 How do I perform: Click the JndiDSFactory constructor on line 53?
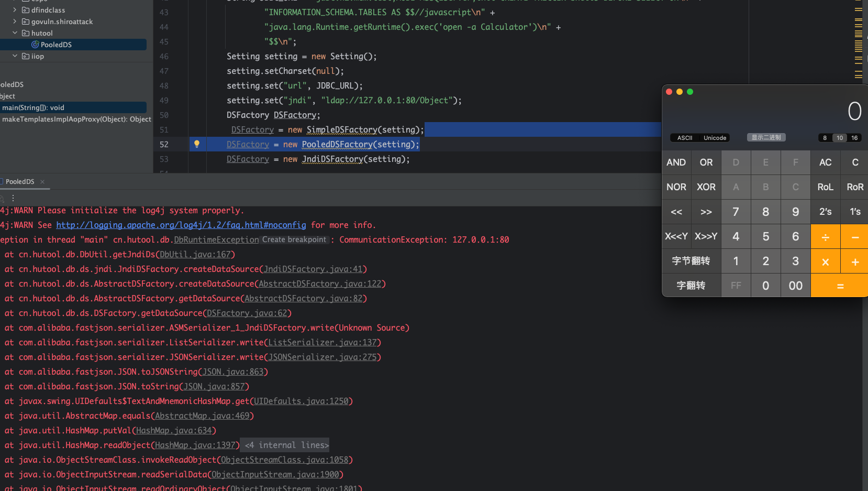pyautogui.click(x=332, y=159)
